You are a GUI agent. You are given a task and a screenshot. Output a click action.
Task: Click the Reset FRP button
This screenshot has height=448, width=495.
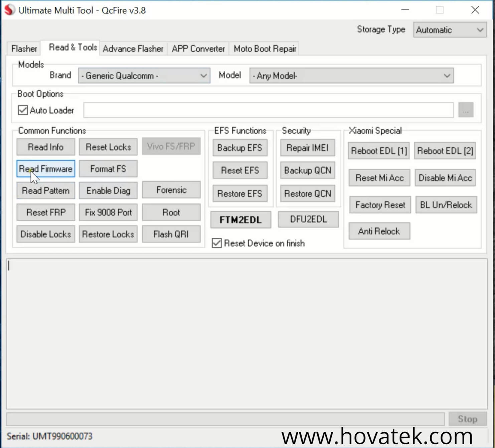(x=46, y=212)
